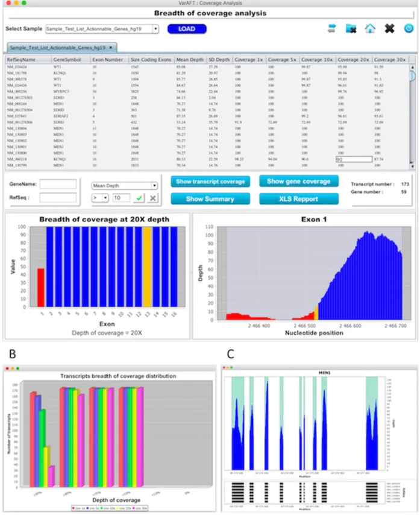Click cov 30x legend in distribution window
Viewport: 420px width, 515px height.
(140, 508)
